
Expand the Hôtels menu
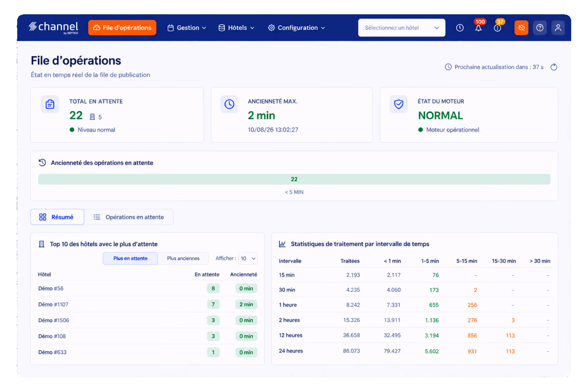[x=236, y=28]
